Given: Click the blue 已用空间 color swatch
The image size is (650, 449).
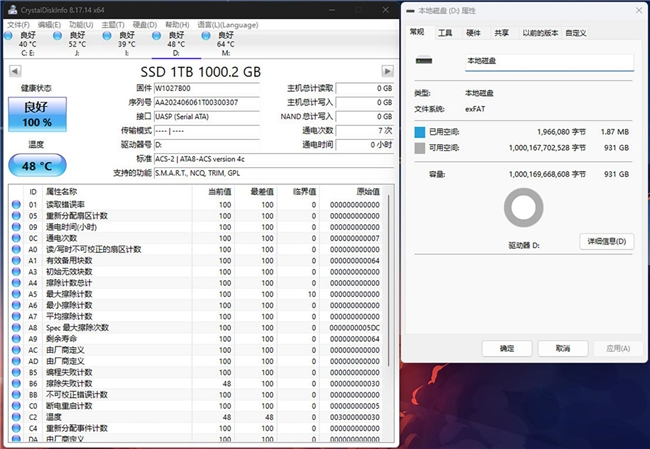Looking at the screenshot, I should click(420, 131).
